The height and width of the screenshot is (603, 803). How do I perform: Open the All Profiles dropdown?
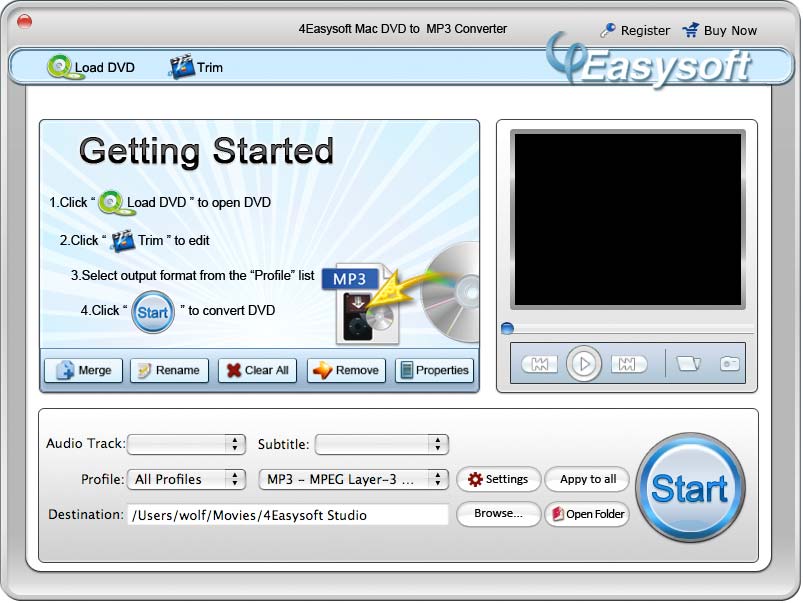click(x=187, y=479)
